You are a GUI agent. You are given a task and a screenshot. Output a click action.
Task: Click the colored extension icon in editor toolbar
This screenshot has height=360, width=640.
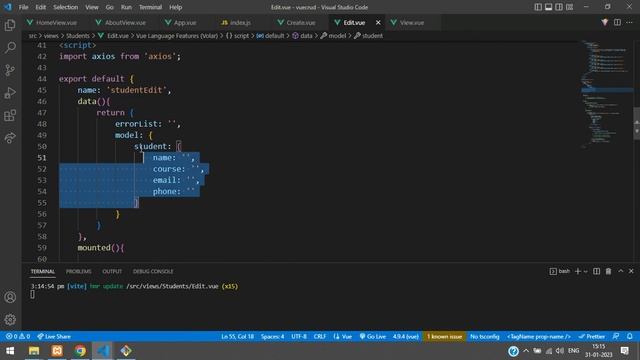point(604,22)
